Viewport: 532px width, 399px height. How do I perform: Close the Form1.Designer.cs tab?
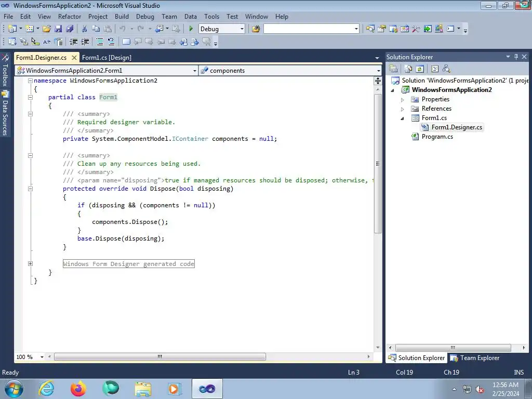[x=74, y=57]
